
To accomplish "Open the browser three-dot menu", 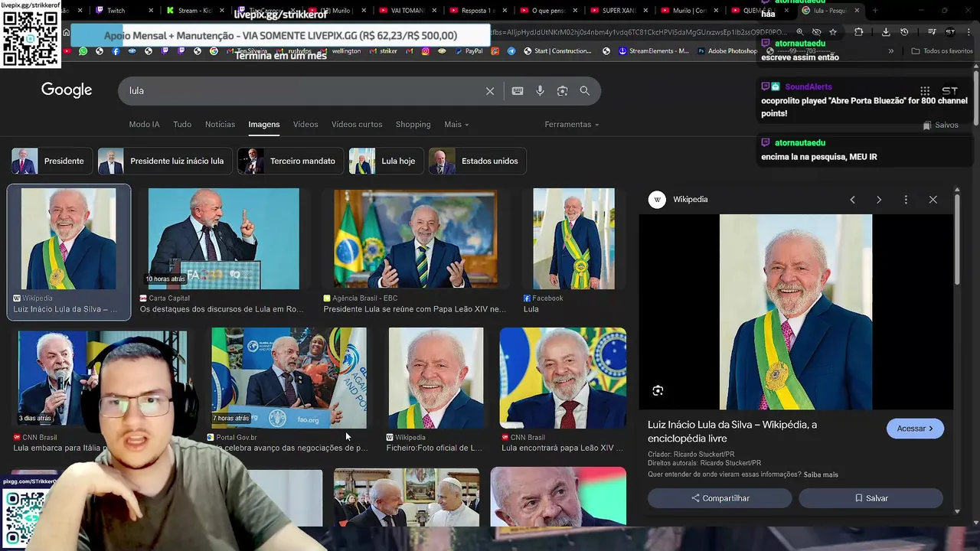I will [969, 32].
